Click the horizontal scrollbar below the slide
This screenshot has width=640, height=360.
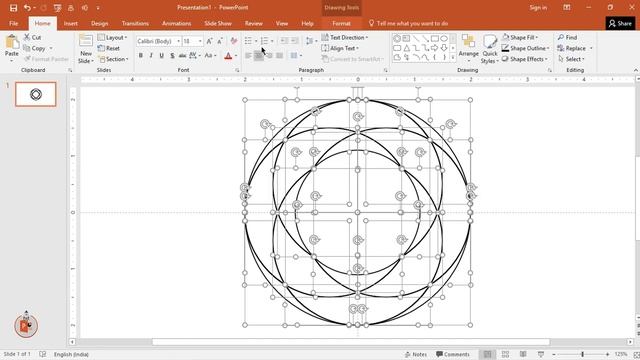pyautogui.click(x=351, y=342)
